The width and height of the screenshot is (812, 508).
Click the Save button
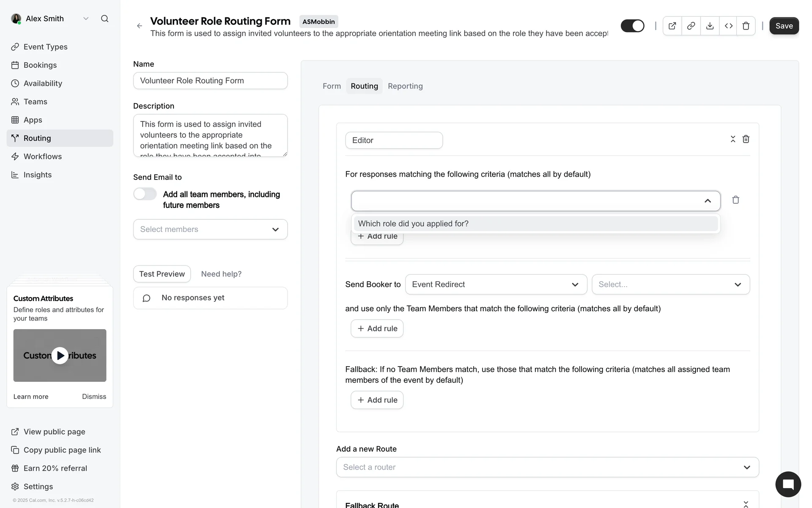click(784, 26)
